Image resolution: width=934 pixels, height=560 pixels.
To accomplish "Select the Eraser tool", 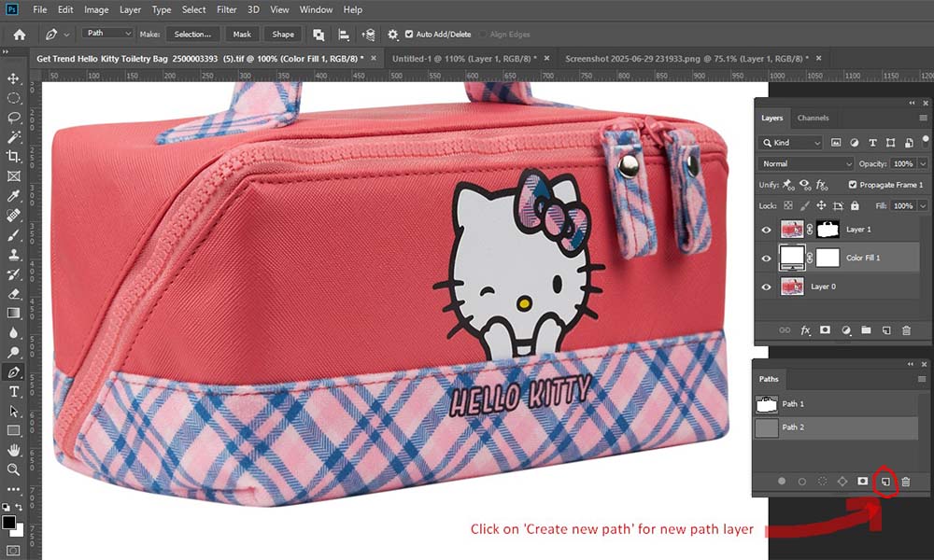I will 13,294.
